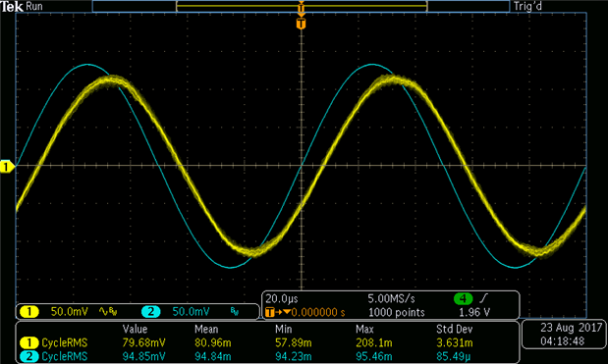Click the yellow channel 1 ground marker
608x364 pixels.
[x=7, y=167]
